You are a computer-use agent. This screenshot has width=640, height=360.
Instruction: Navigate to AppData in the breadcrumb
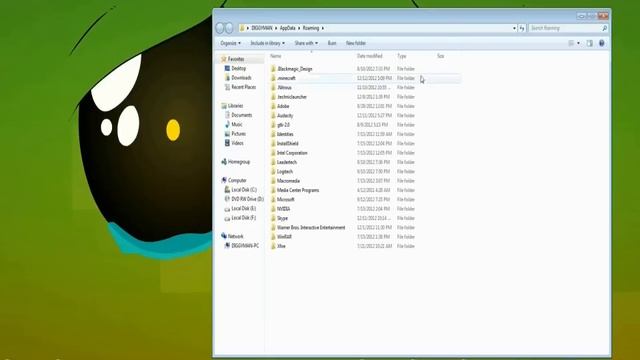point(288,28)
